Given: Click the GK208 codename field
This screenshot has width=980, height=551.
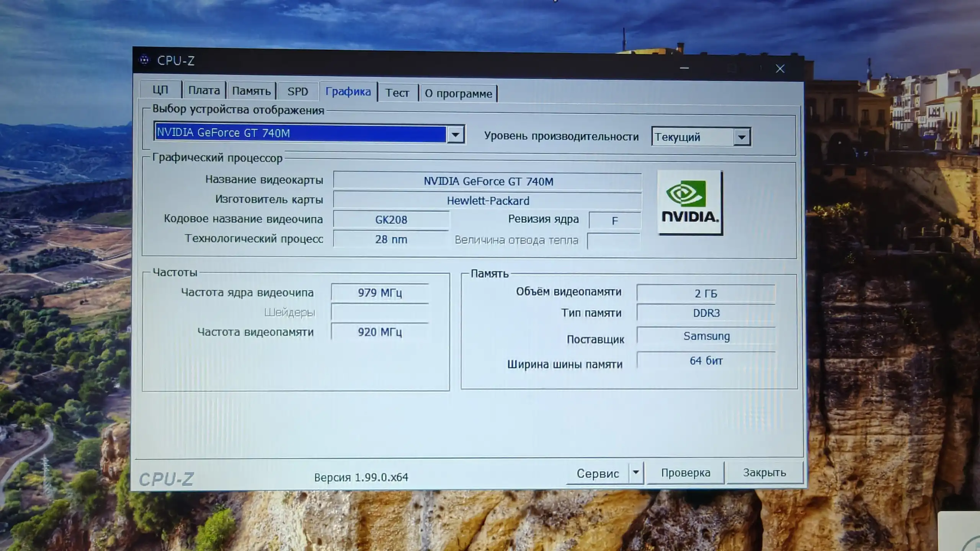Looking at the screenshot, I should coord(391,220).
